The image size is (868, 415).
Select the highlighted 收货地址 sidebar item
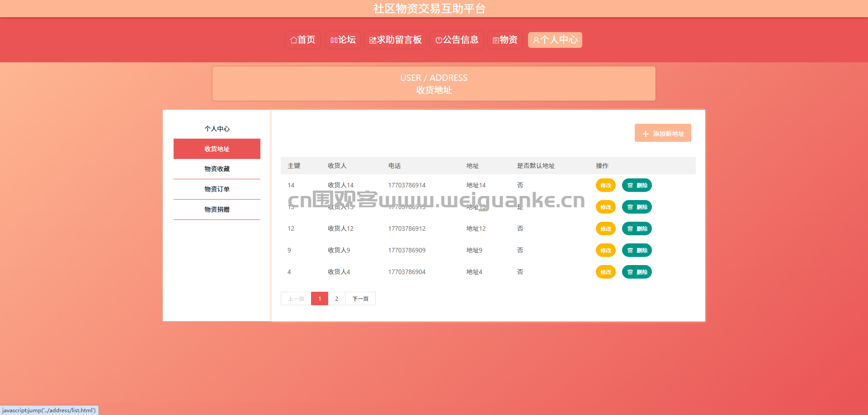[x=217, y=149]
